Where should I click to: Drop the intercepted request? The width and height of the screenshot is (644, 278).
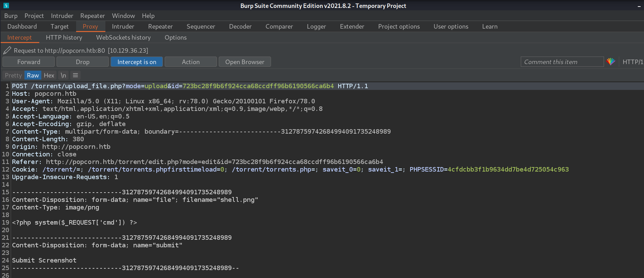click(83, 62)
